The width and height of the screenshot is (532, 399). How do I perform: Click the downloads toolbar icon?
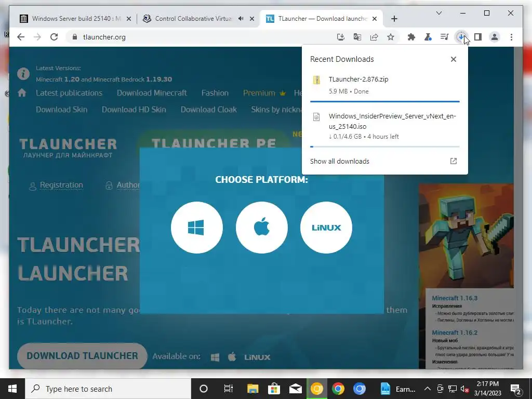click(461, 37)
